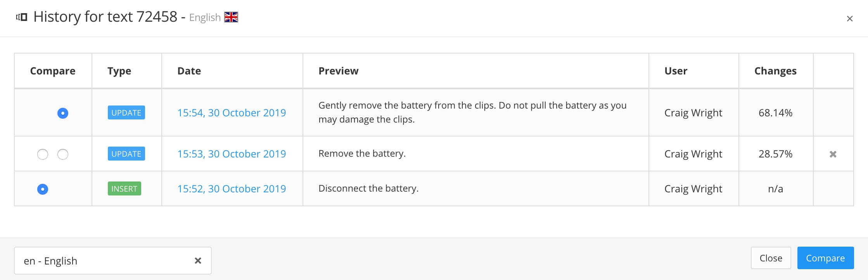The image size is (868, 280).
Task: Select the right radio for 15:53 revision
Action: 63,154
